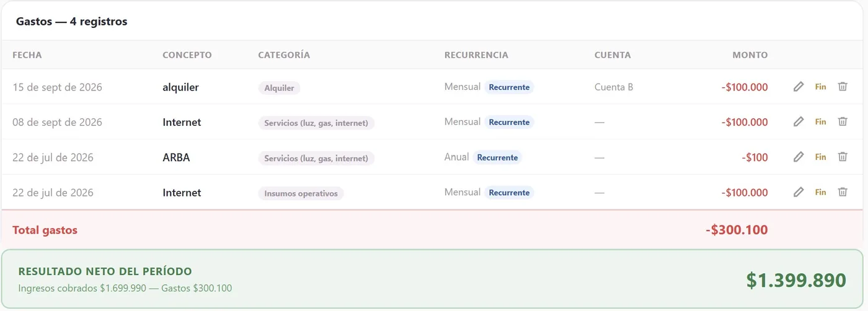868x311 pixels.
Task: Click the CATEGORÍA column header
Action: pos(284,55)
